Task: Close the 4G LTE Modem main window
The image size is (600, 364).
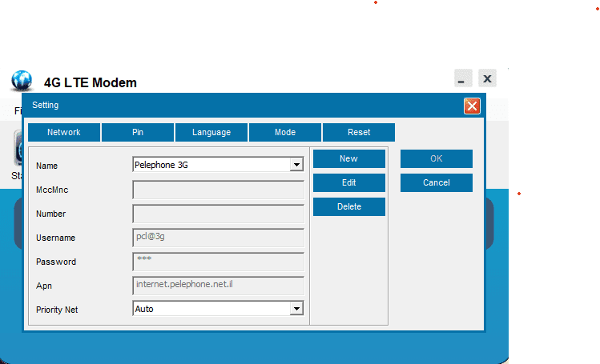Action: pyautogui.click(x=487, y=78)
